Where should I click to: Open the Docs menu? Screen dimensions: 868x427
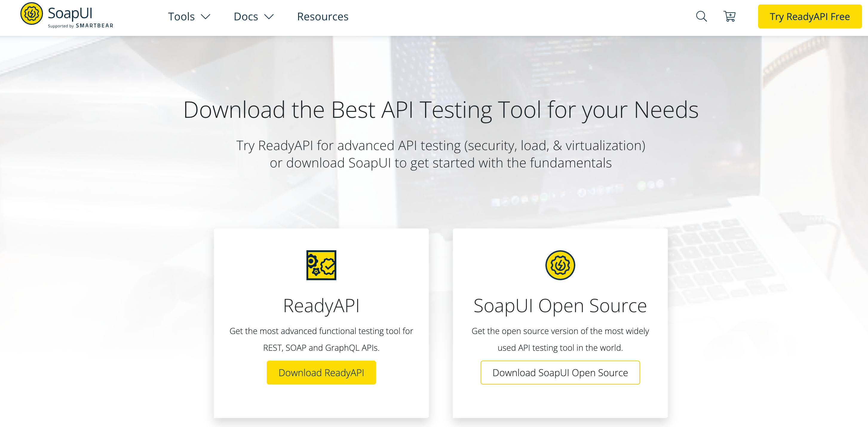(x=246, y=16)
